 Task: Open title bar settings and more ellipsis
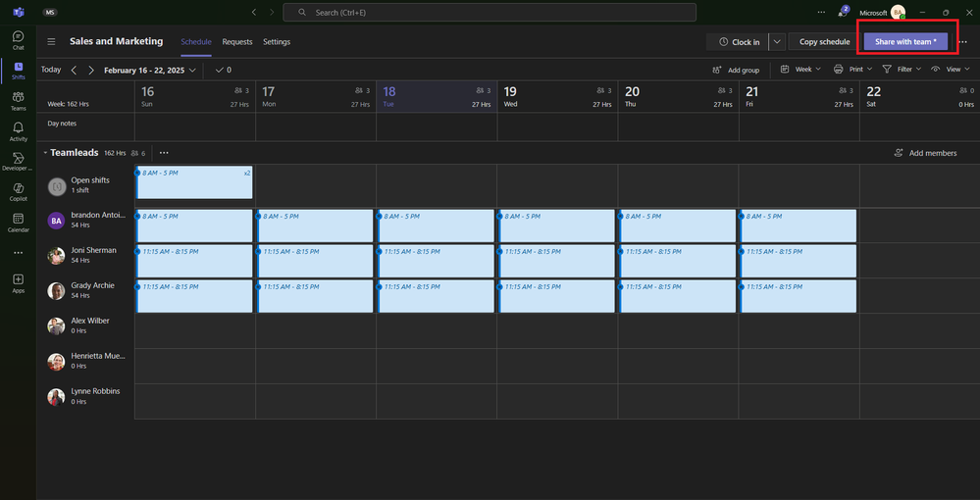(x=821, y=12)
